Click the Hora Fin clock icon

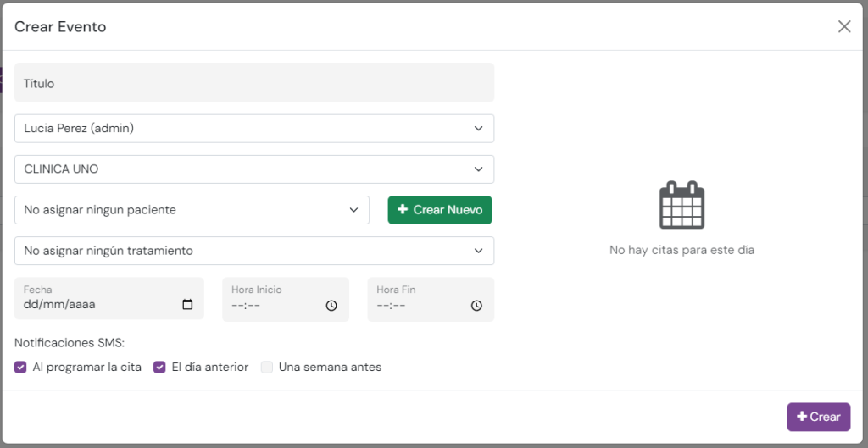476,306
